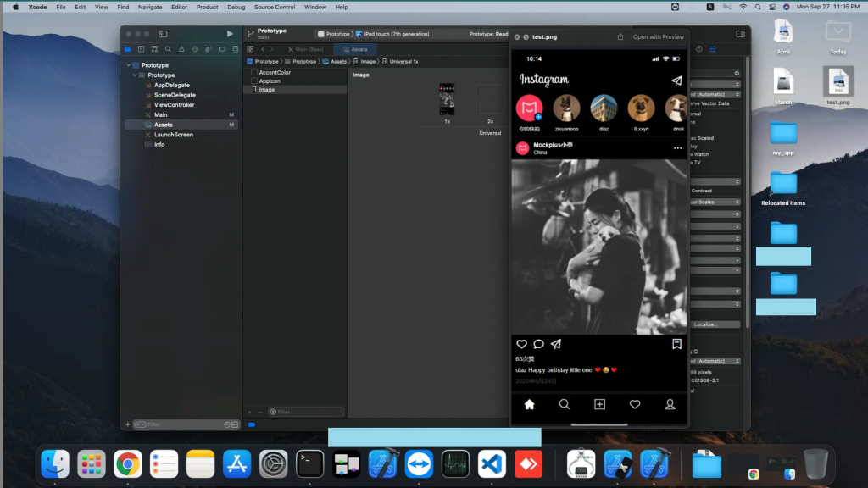Open the Breakpoint navigator icon

coord(222,49)
